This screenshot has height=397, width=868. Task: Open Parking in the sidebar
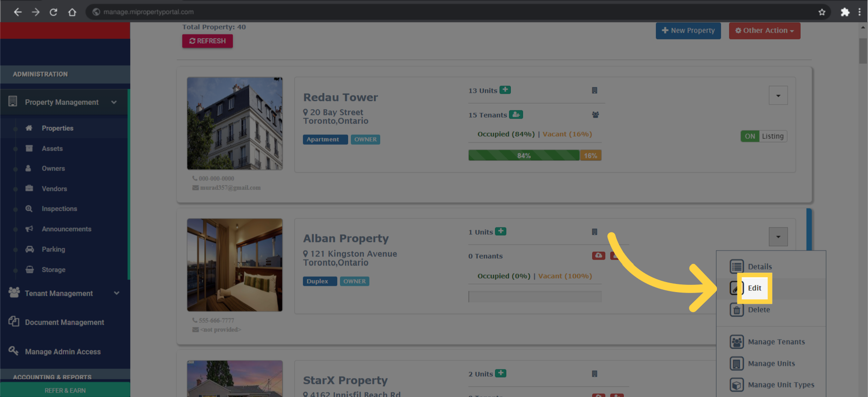pyautogui.click(x=53, y=249)
